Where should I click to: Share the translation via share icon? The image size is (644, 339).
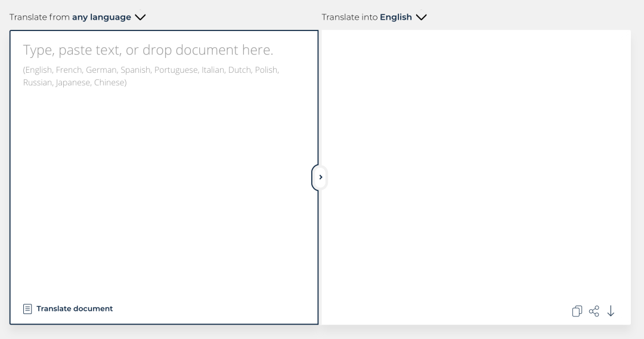click(594, 311)
